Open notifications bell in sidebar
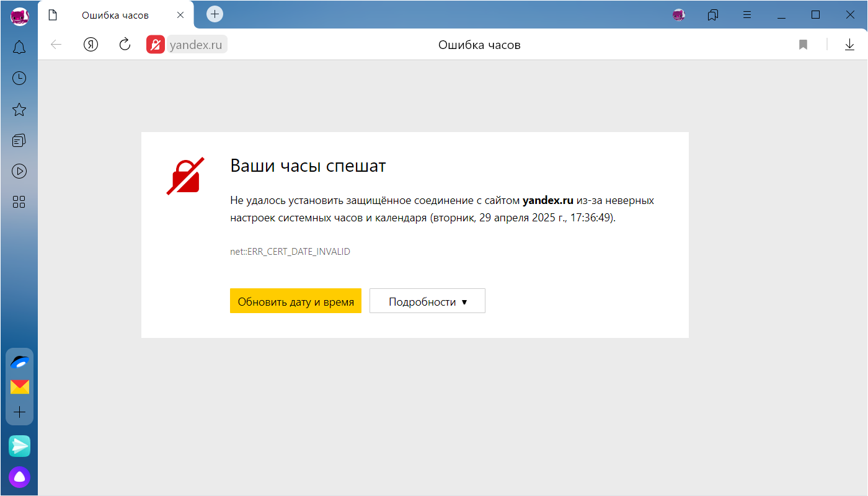Screen dimensions: 868x496 [19, 47]
